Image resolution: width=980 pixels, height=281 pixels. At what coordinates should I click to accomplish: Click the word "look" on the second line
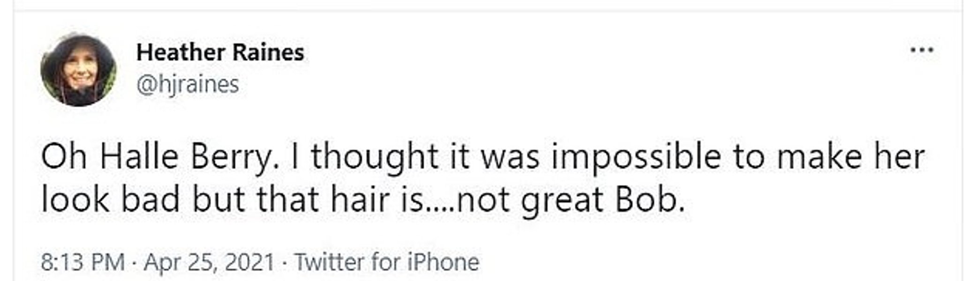click(x=75, y=200)
